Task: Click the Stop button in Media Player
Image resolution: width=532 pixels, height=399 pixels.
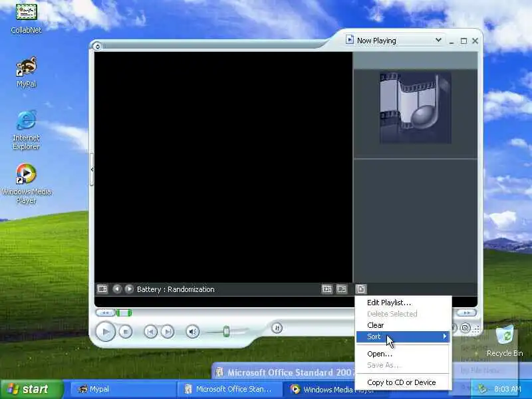Action: pyautogui.click(x=126, y=331)
